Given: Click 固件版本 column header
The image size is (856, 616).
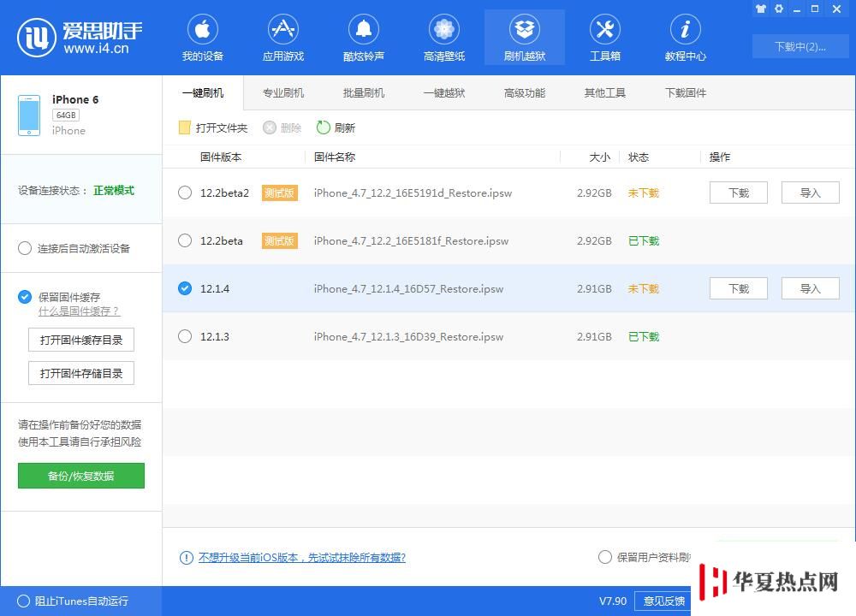Looking at the screenshot, I should coord(221,157).
